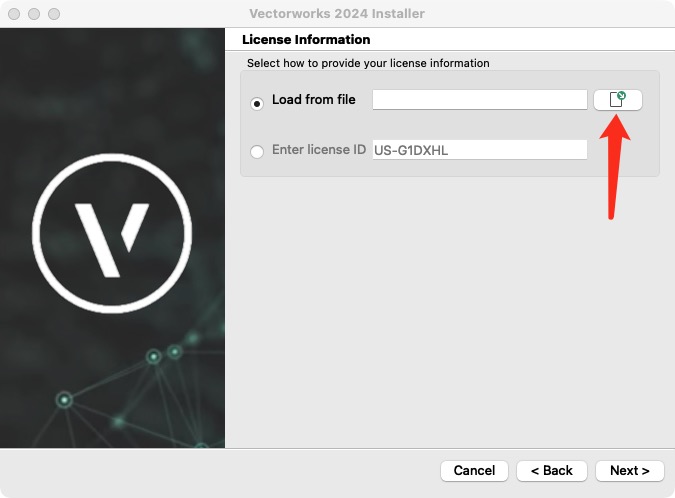Click the License Information heading
Viewport: 675px width, 498px height.
point(306,40)
